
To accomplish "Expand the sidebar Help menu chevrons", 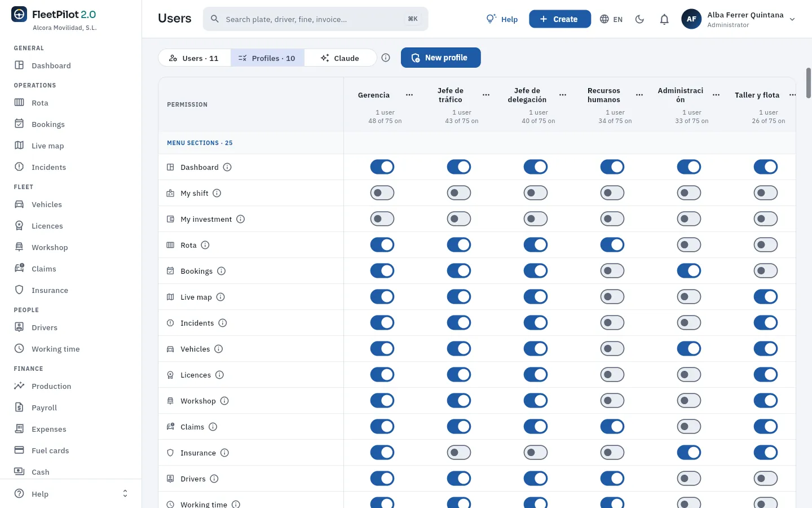I will point(125,494).
